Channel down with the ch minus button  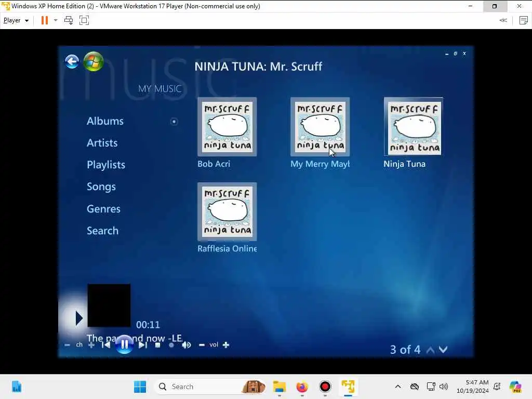pos(67,345)
